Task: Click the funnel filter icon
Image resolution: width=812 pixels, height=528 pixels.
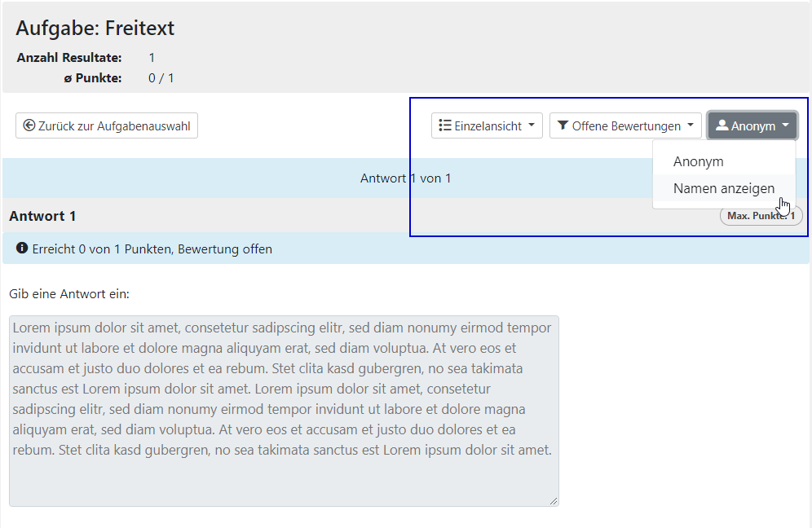Action: click(x=563, y=125)
